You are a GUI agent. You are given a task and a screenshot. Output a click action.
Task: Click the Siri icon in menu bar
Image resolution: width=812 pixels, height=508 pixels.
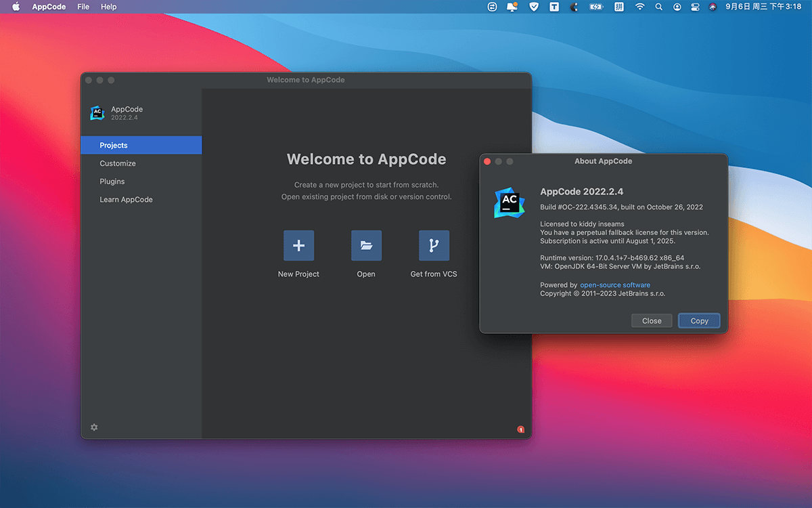coord(713,7)
